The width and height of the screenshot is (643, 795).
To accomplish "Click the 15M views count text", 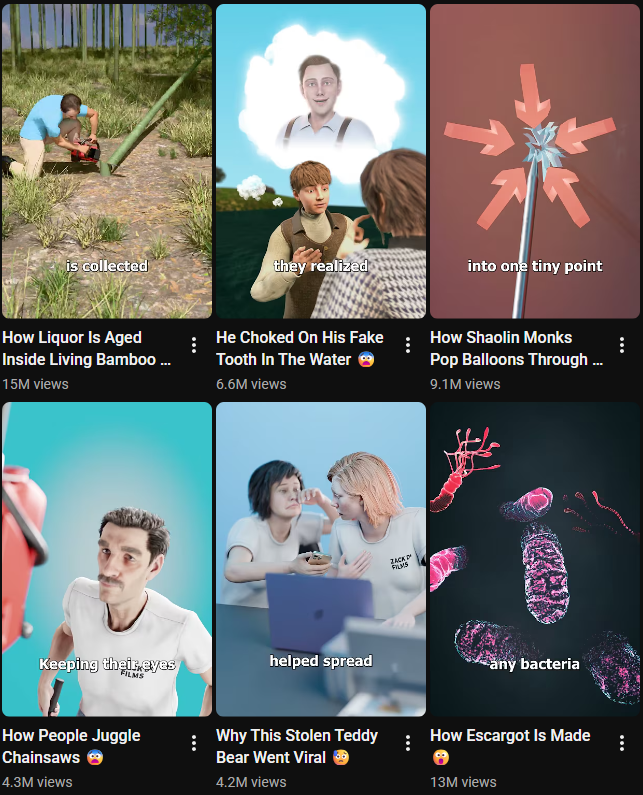I will pos(35,384).
